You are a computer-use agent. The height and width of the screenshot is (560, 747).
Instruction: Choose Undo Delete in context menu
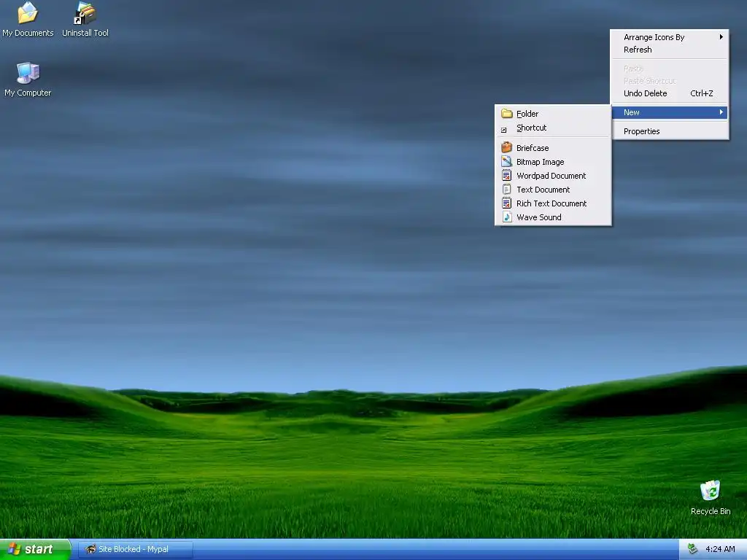(x=670, y=93)
